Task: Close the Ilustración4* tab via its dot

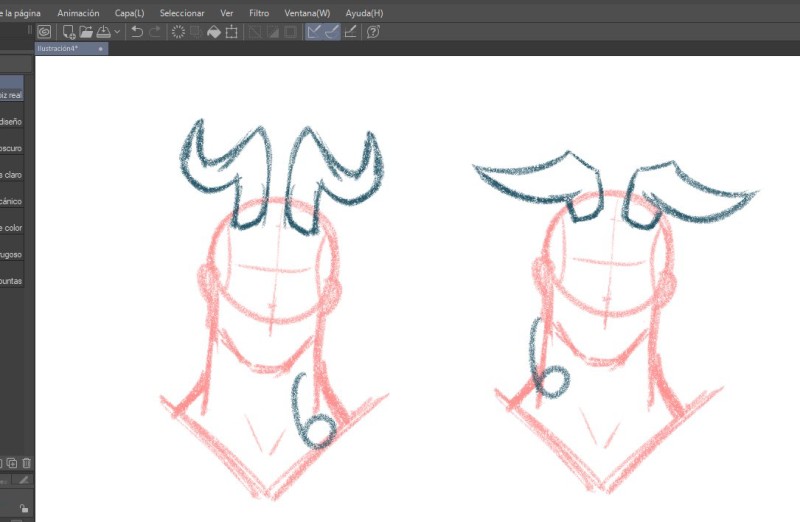Action: (101, 49)
